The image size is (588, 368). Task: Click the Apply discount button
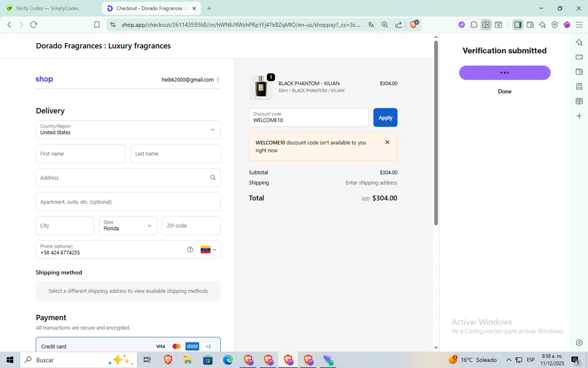[385, 117]
